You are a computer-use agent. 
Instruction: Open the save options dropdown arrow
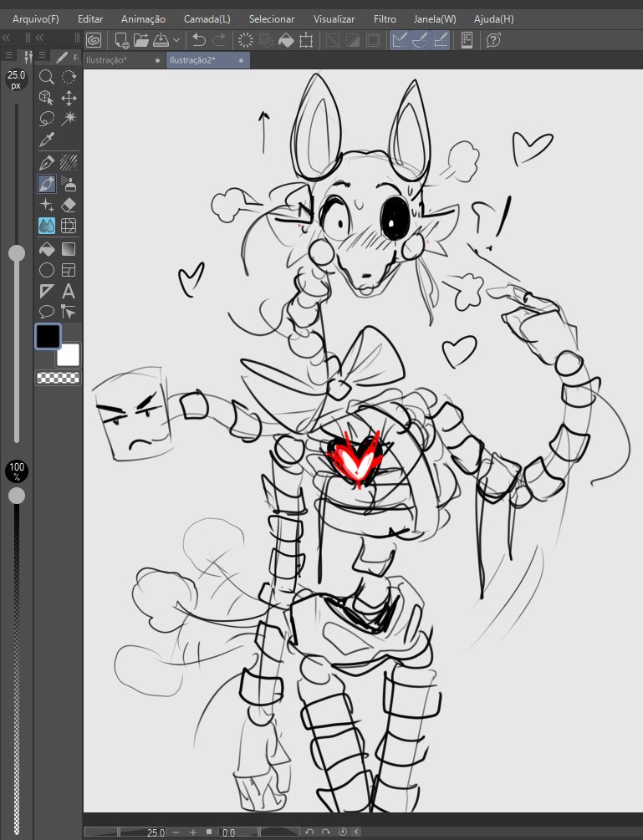point(176,40)
